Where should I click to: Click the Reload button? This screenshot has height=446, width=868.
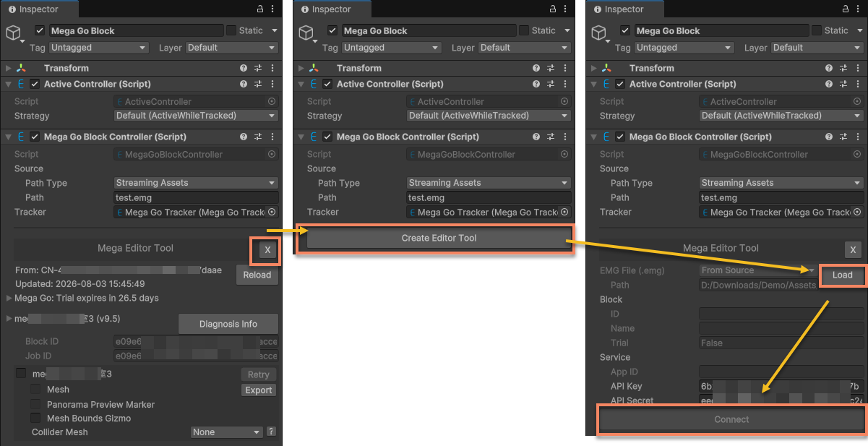pyautogui.click(x=257, y=275)
